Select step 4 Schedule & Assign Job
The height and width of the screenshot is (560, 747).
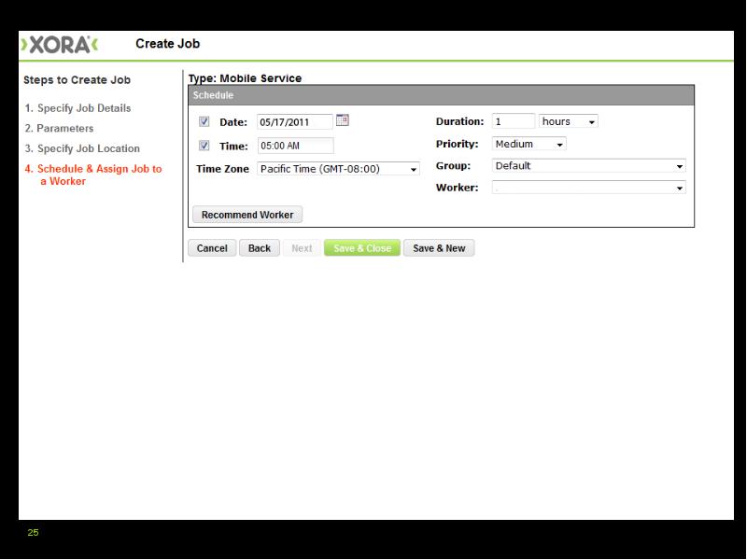point(93,175)
